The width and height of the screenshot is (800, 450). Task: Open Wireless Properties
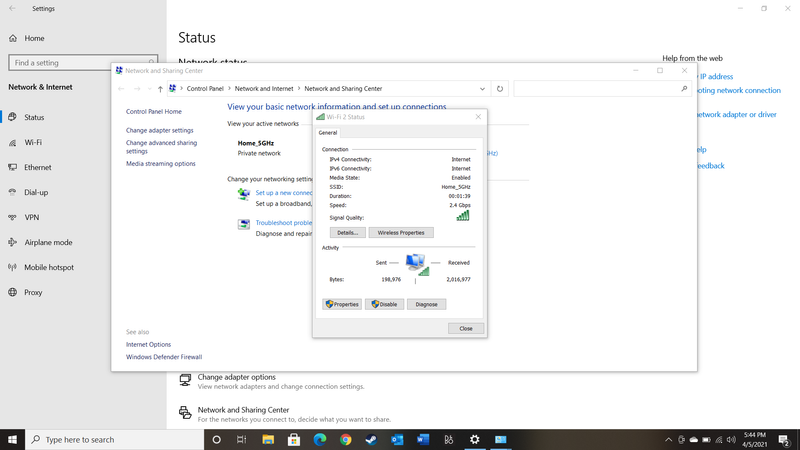pos(401,233)
